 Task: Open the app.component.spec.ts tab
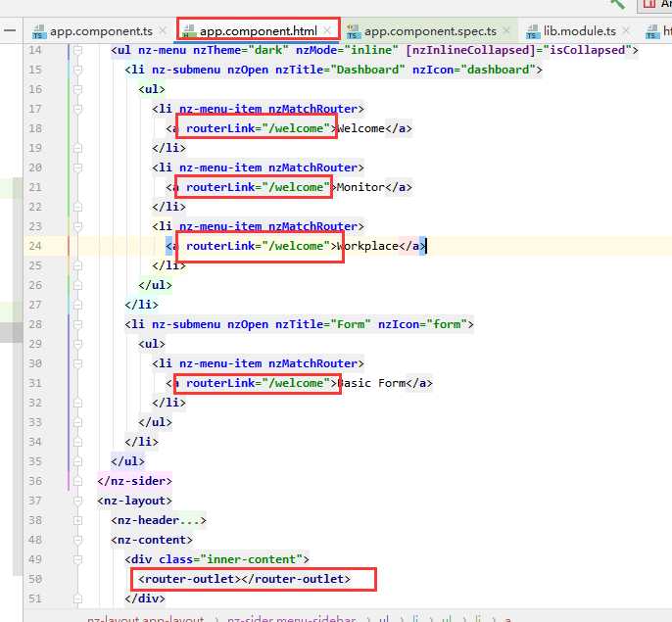pos(430,31)
